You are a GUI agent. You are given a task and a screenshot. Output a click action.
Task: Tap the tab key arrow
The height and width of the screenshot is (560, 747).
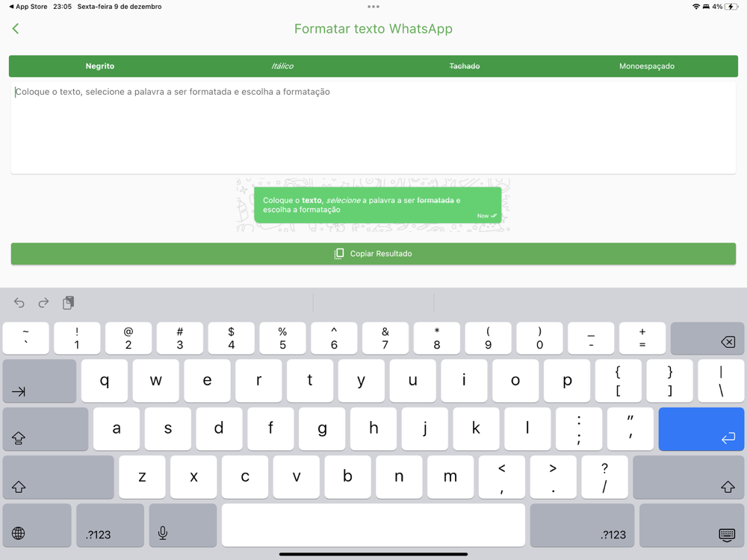click(40, 381)
